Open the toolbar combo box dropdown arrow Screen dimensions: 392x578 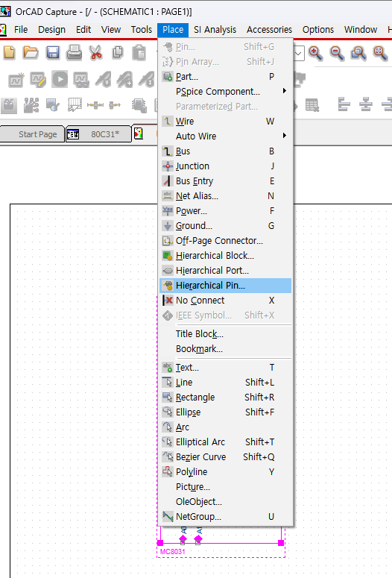(298, 54)
